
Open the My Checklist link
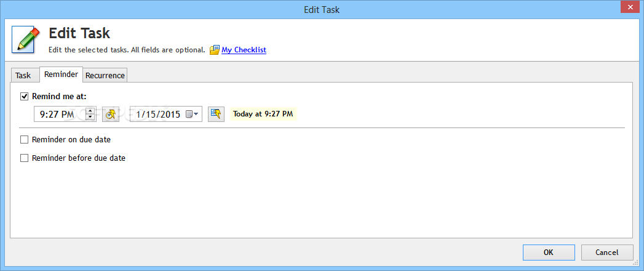click(244, 50)
